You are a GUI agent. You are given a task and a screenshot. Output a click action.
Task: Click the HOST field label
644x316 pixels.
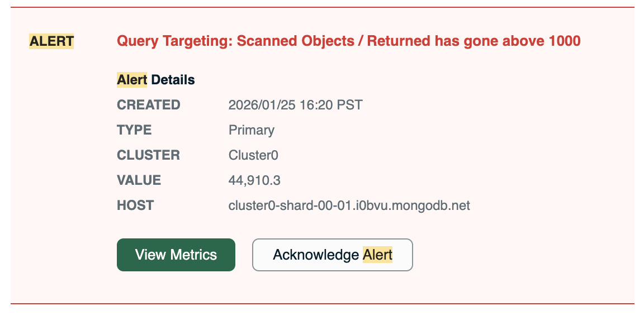(x=135, y=205)
